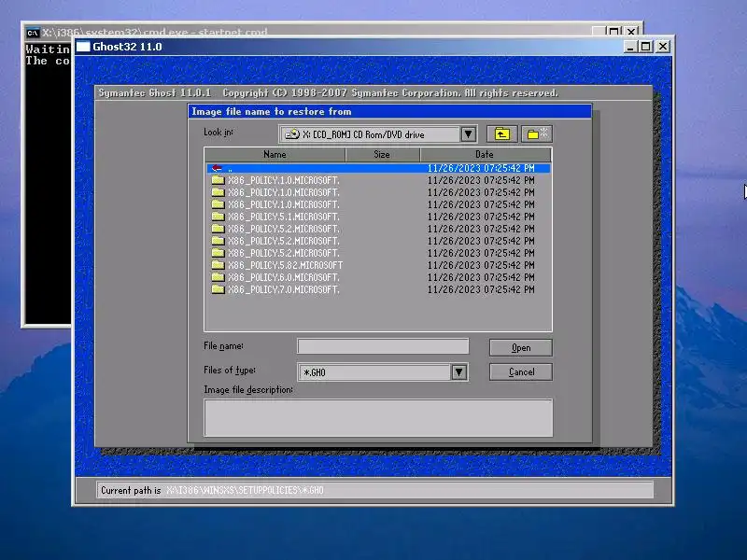Viewport: 747px width, 560px height.
Task: Sort by the Name column header
Action: [275, 154]
